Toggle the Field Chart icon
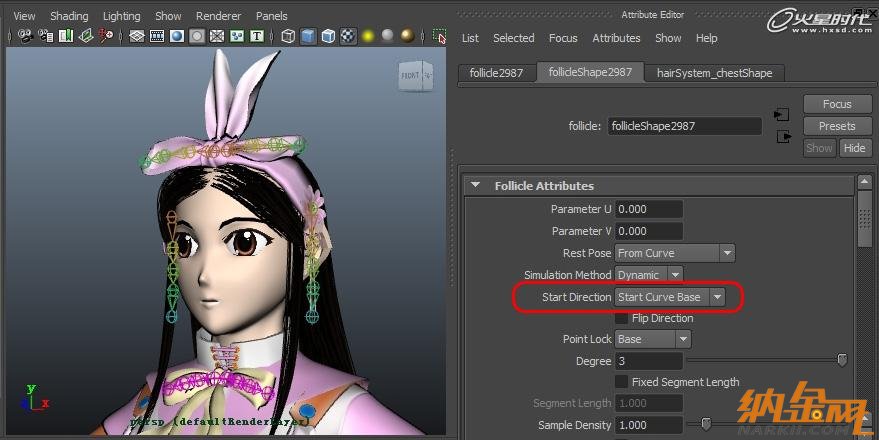This screenshot has width=879, height=440. (217, 36)
